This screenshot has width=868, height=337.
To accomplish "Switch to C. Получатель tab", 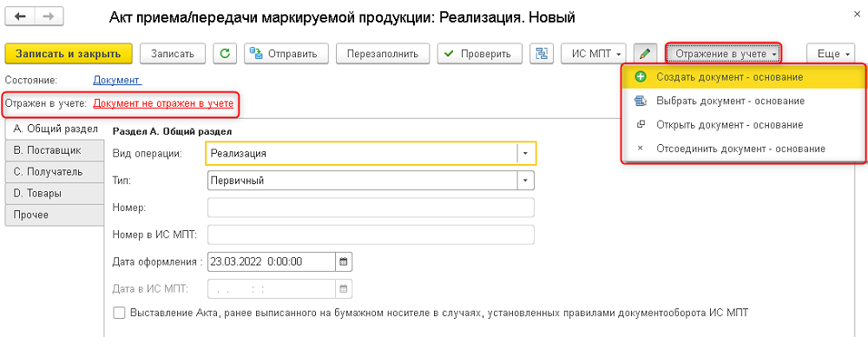I will coord(55,172).
